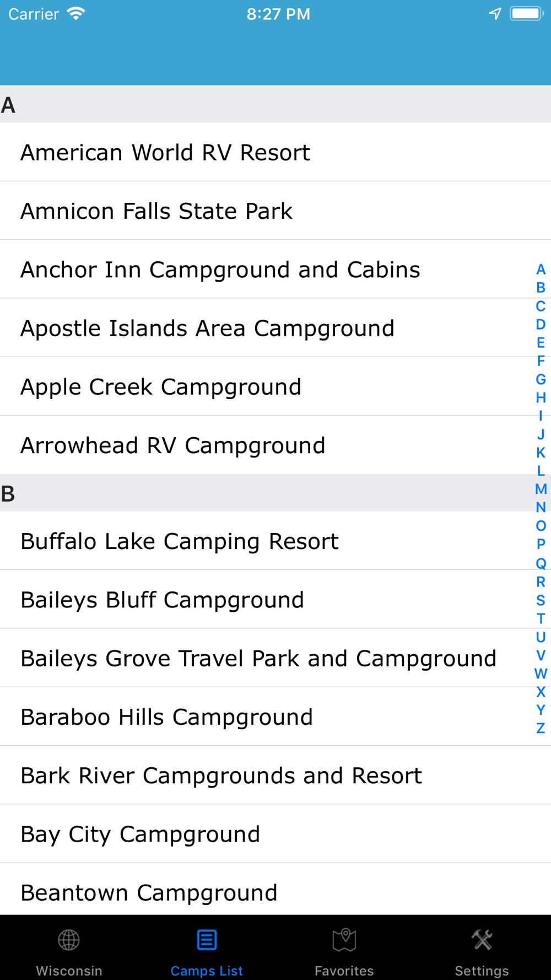
Task: Tap the battery status icon
Action: pyautogui.click(x=527, y=14)
